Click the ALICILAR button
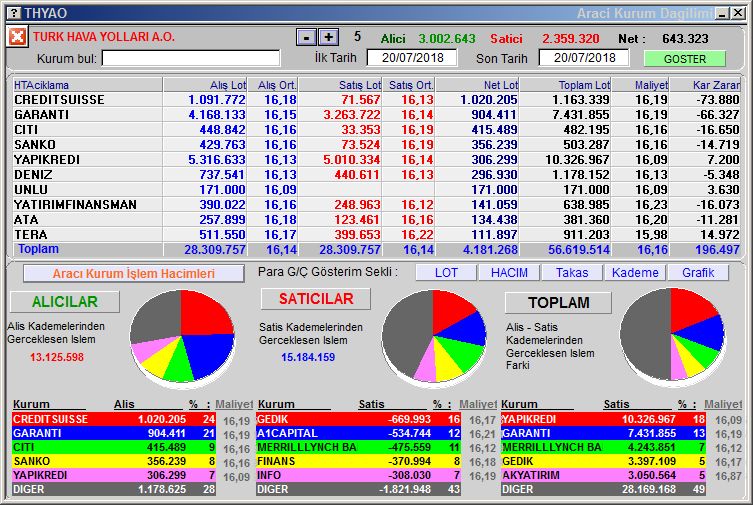The image size is (753, 505). [x=65, y=301]
